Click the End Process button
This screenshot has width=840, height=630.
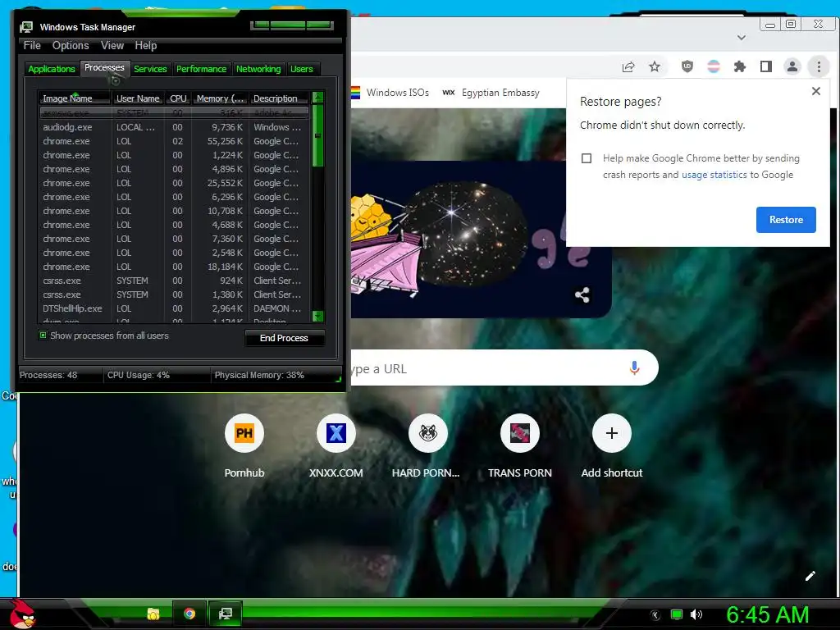coord(285,338)
